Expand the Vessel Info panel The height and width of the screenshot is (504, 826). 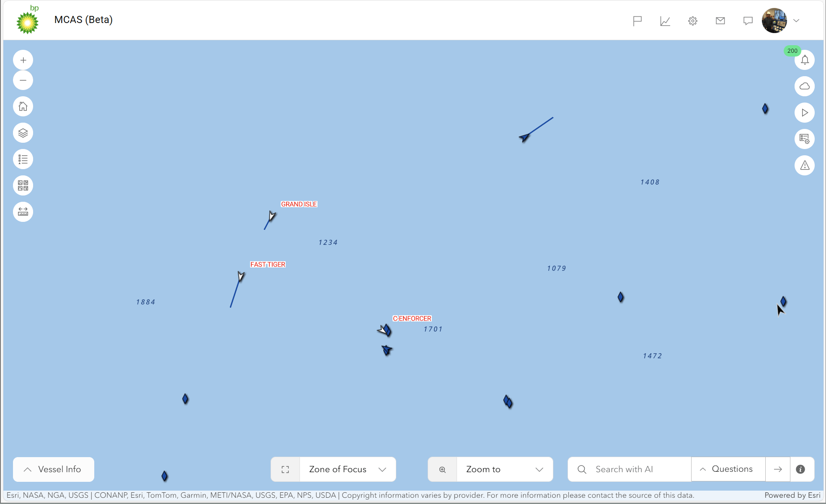tap(54, 469)
